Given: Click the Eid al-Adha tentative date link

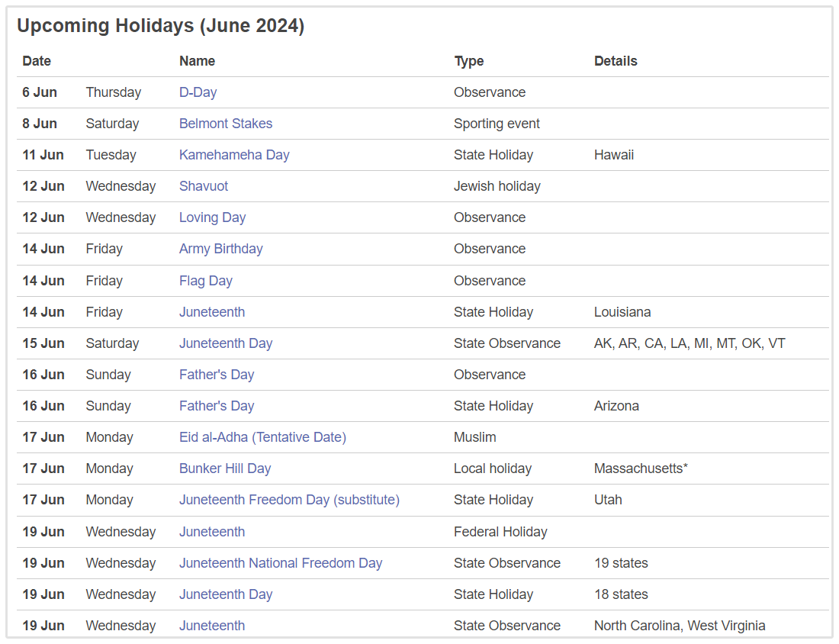Looking at the screenshot, I should coord(262,437).
